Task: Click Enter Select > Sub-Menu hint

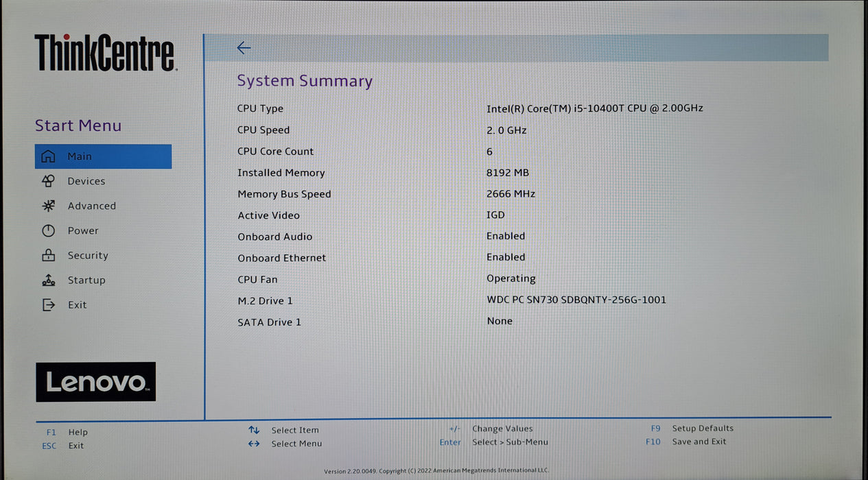Action: coord(494,442)
